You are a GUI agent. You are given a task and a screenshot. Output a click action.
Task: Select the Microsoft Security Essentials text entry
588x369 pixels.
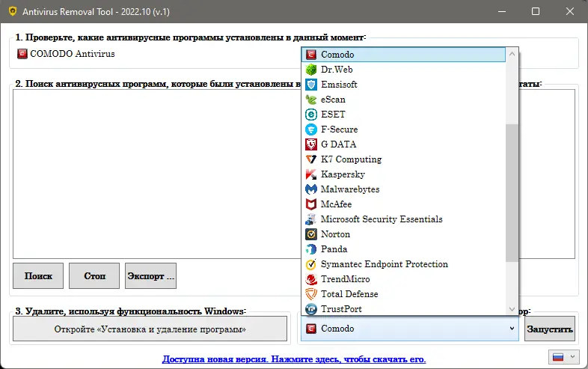coord(382,219)
